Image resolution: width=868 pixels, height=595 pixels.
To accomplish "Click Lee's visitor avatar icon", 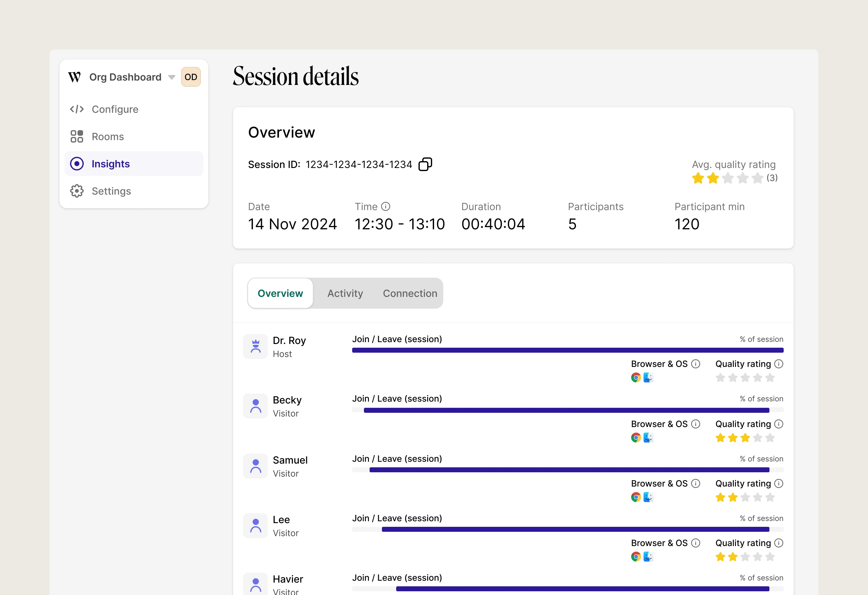I will point(255,526).
